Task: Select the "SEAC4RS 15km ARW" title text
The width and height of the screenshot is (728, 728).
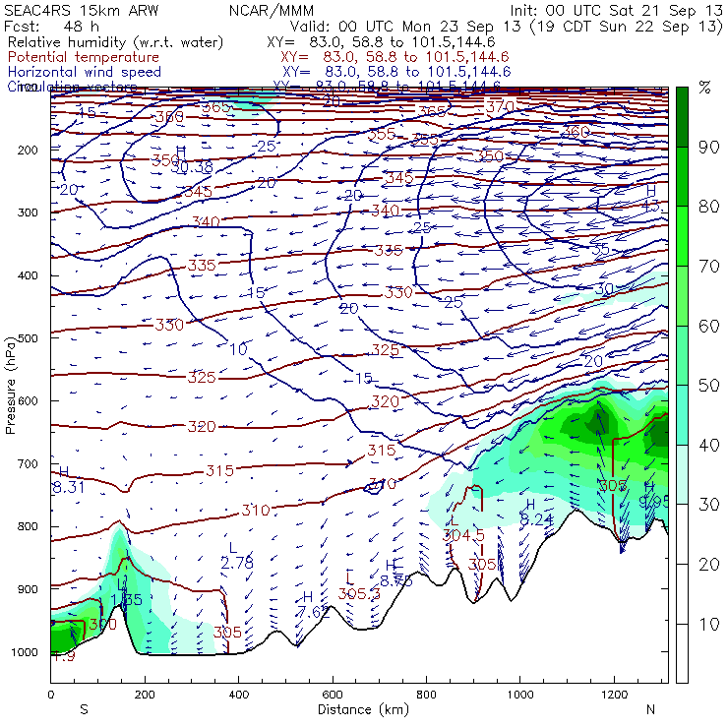Action: (x=81, y=10)
